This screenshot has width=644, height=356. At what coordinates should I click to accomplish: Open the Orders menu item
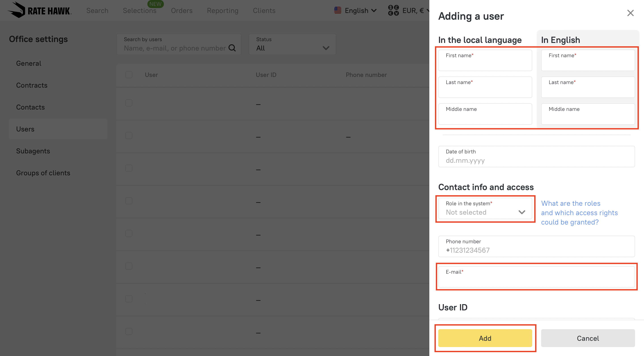tap(182, 11)
